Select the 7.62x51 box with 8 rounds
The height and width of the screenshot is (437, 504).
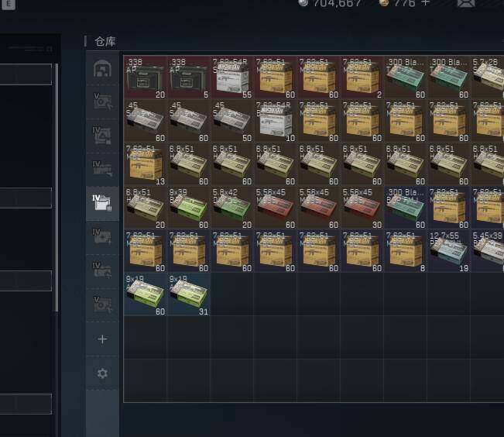pos(406,251)
